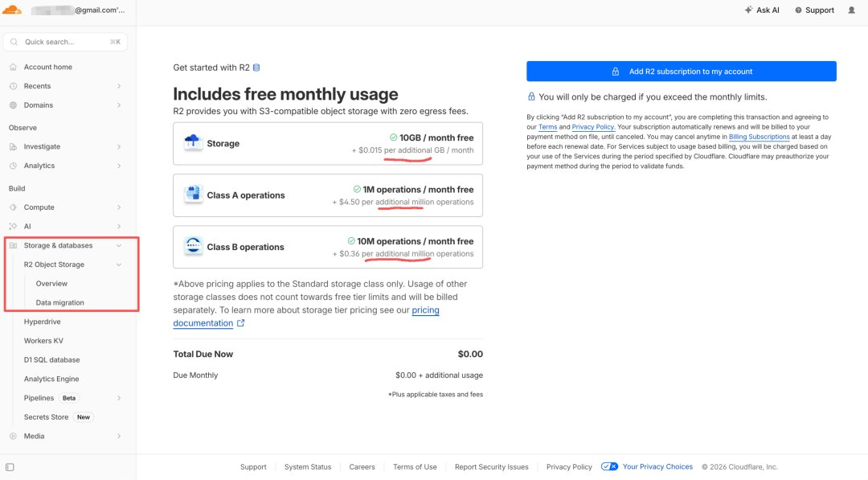Click the R2 database icon beside heading
The height and width of the screenshot is (480, 868).
coord(256,68)
